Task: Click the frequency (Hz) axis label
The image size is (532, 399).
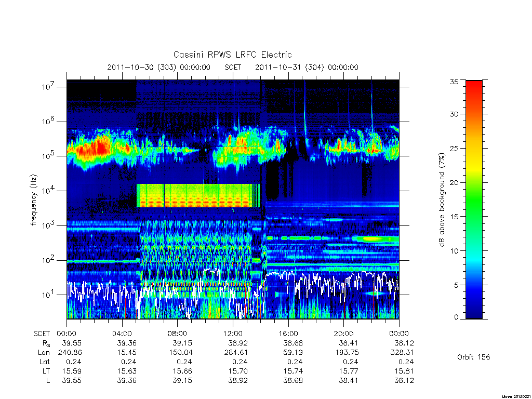Action: click(33, 200)
